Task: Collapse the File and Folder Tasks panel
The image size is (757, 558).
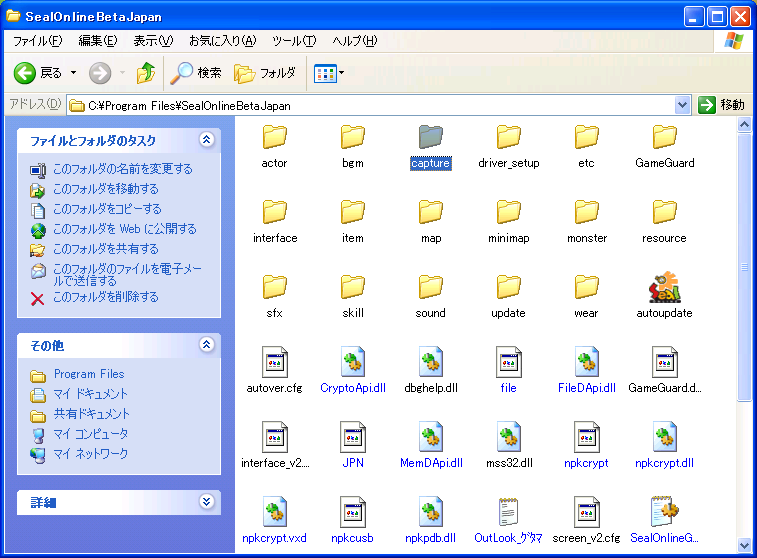Action: 207,141
